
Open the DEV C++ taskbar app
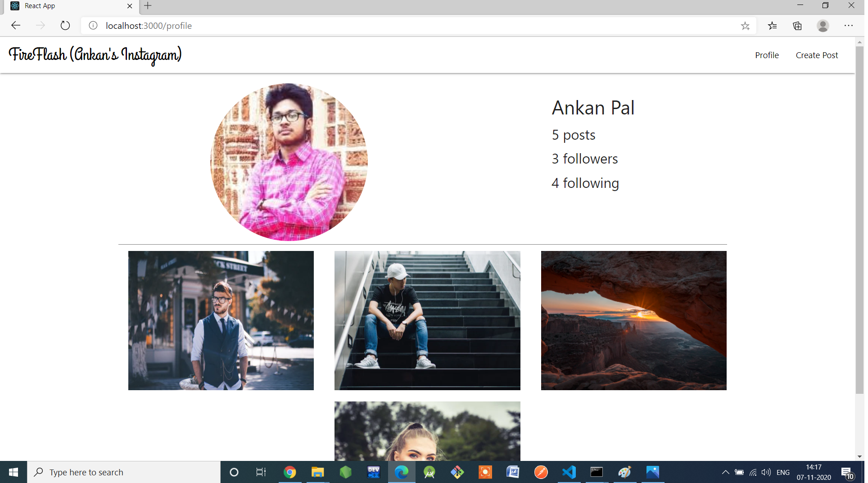(x=374, y=472)
